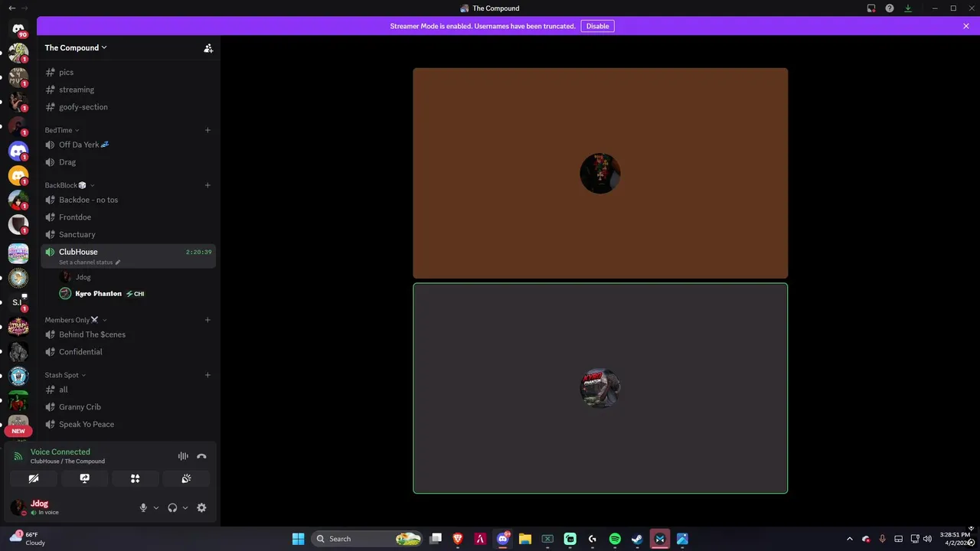Open Brave browser from the taskbar

pos(458,539)
